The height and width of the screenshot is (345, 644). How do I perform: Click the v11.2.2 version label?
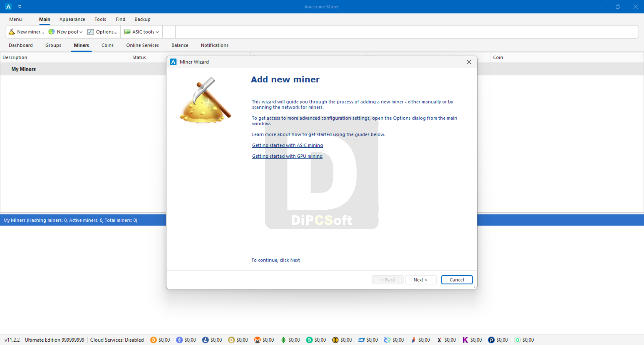tap(12, 340)
